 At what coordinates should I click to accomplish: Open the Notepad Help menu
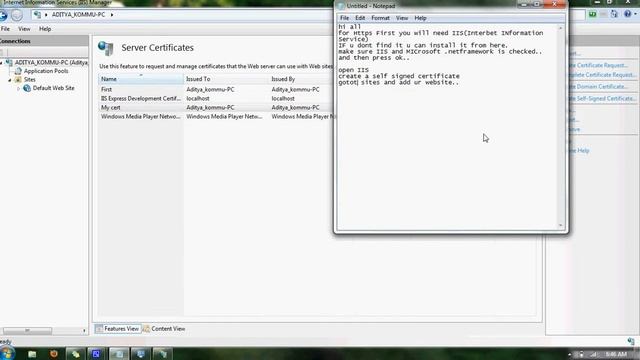(420, 18)
